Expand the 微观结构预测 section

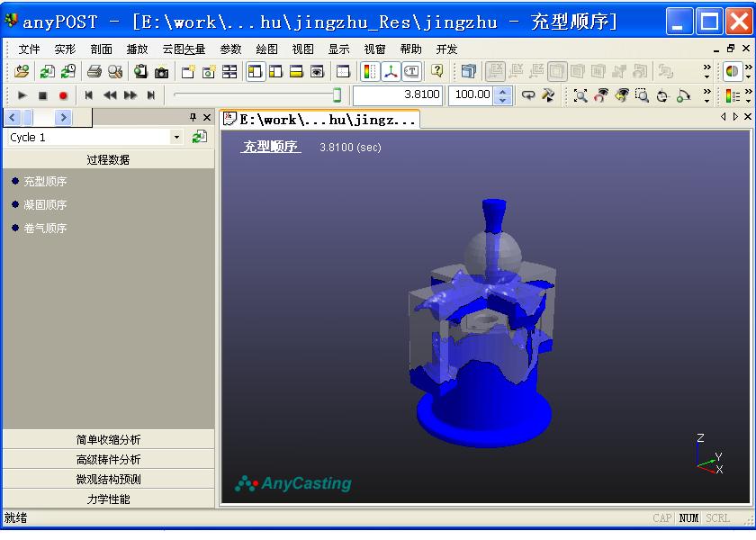(x=109, y=479)
